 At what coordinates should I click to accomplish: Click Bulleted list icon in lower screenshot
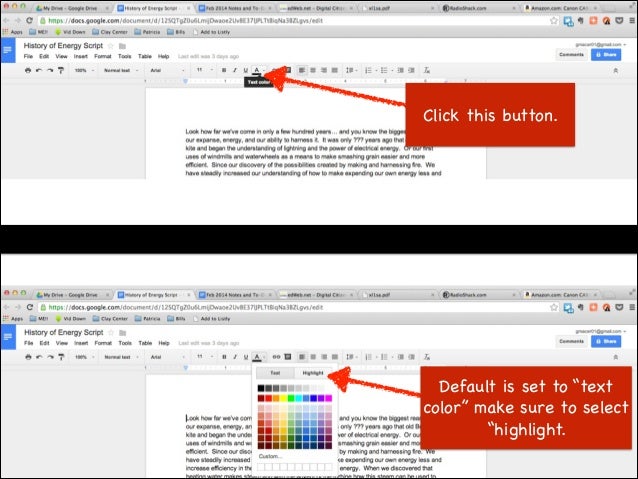coord(384,357)
